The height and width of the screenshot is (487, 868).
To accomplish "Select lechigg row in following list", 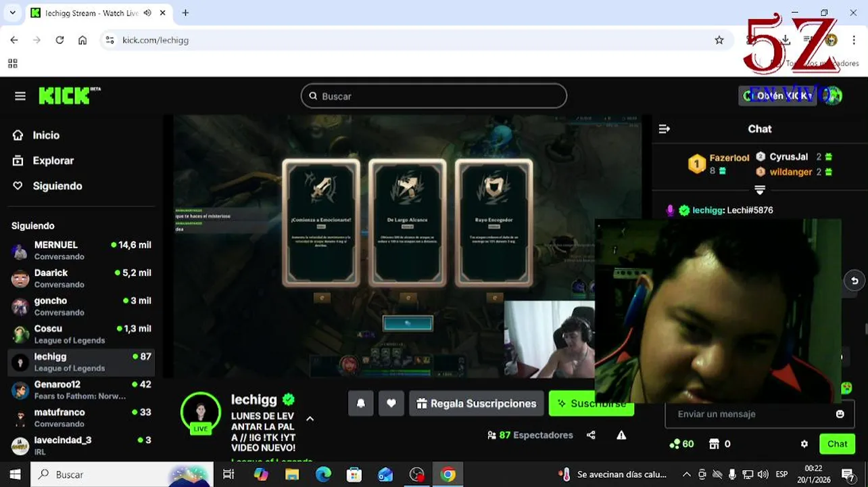I will [81, 362].
